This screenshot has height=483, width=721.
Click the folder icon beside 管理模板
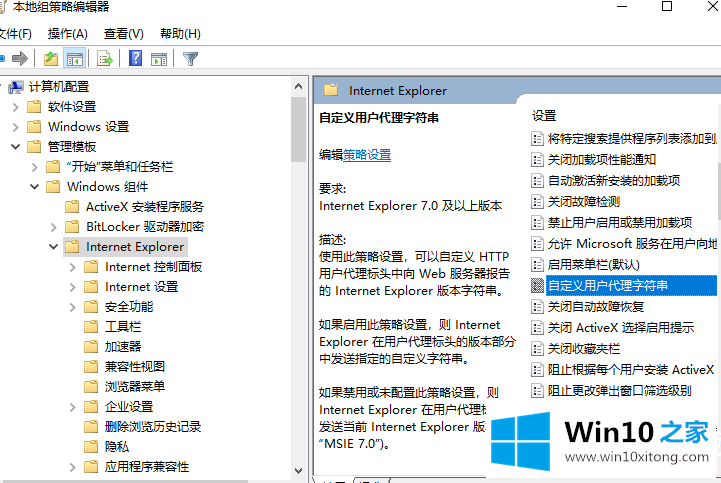[34, 147]
